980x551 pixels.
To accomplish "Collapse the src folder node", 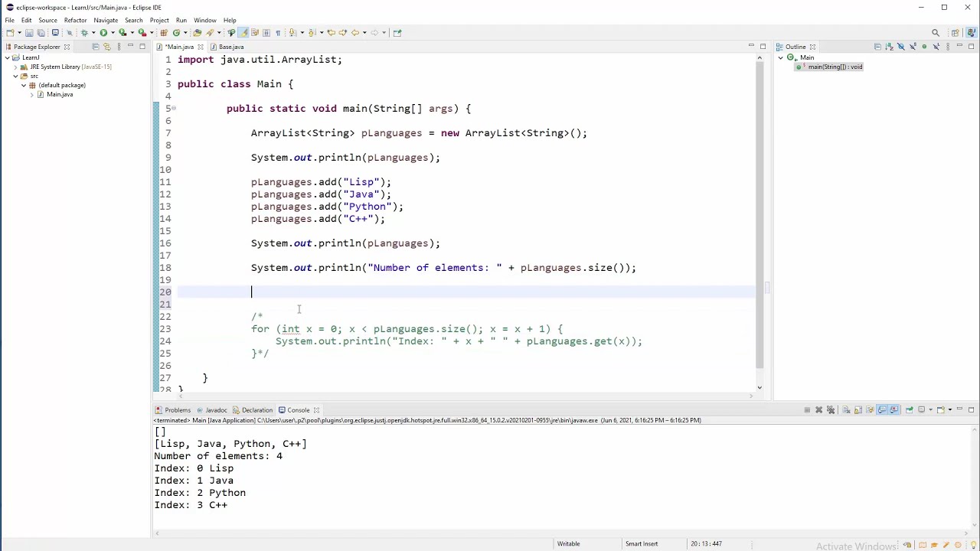I will point(15,76).
